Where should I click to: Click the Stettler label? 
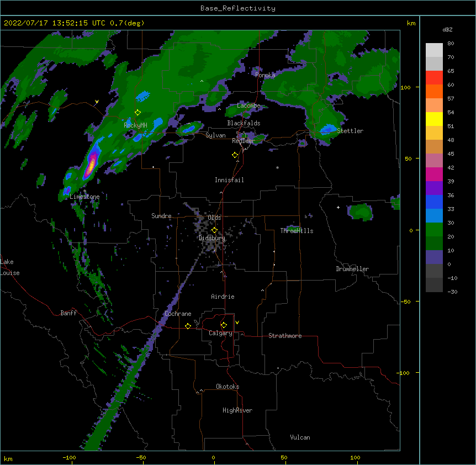click(x=350, y=131)
